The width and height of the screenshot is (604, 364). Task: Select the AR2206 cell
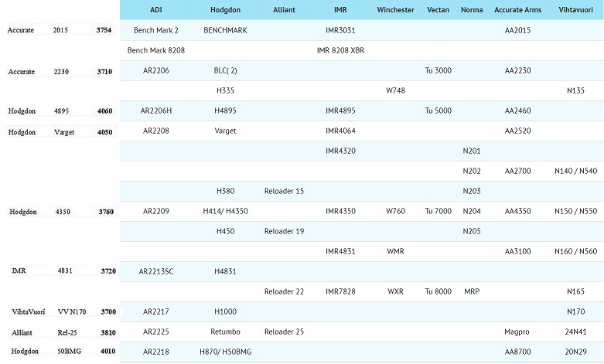coord(156,70)
